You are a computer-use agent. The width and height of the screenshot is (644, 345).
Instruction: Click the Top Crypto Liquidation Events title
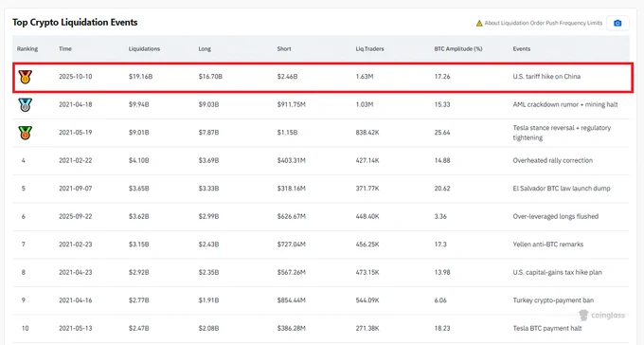(75, 22)
